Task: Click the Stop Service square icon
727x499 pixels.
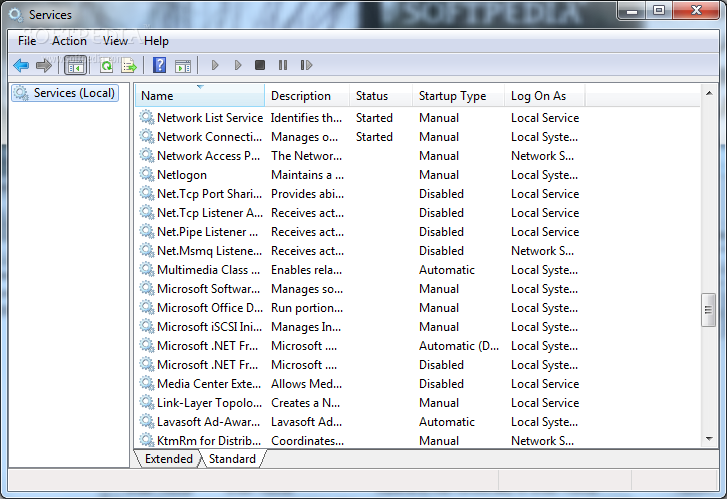Action: (260, 65)
